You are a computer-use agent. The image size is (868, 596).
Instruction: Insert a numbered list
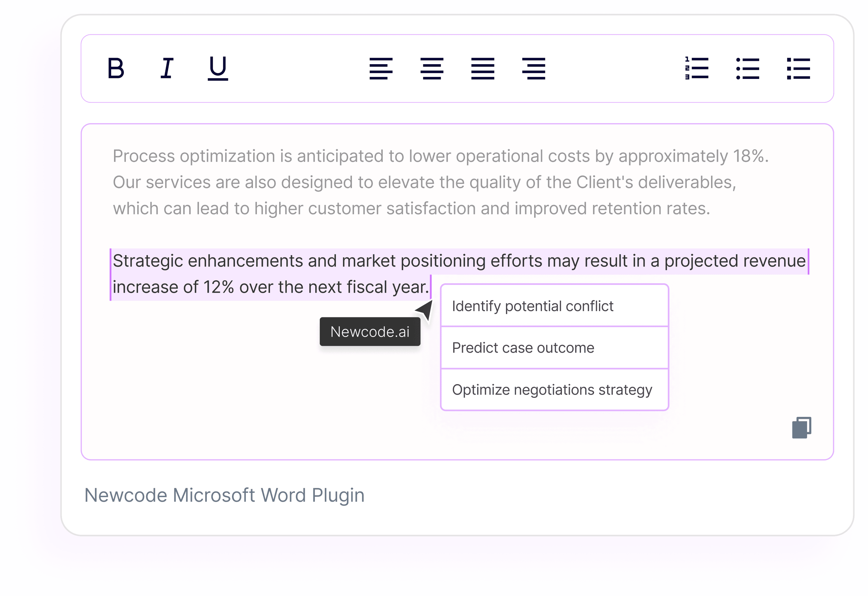coord(697,68)
